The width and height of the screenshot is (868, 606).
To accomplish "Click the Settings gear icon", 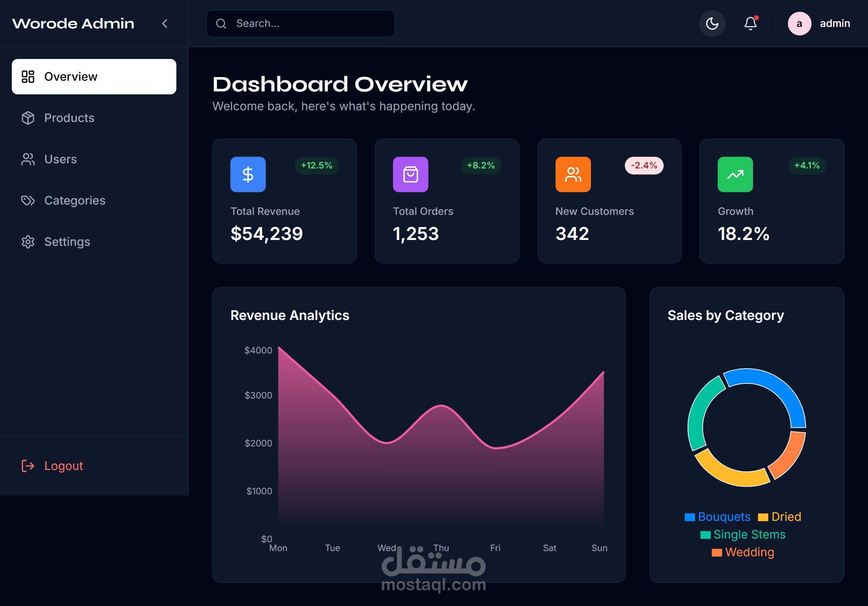I will coord(28,242).
